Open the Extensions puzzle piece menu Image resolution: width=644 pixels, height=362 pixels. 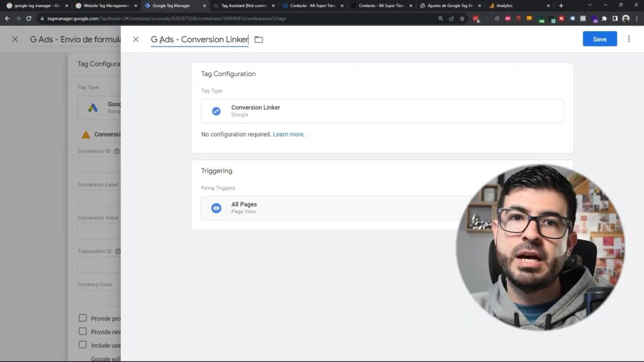click(604, 18)
